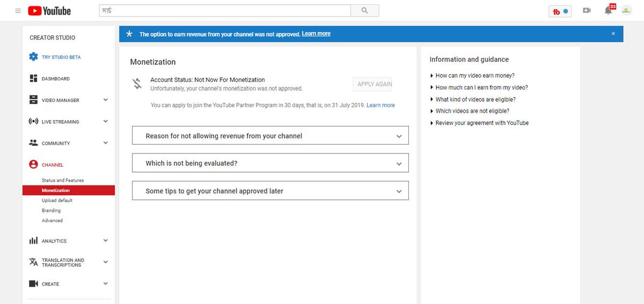Viewport: 644px width, 304px height.
Task: Click the Video Manager icon
Action: (33, 100)
